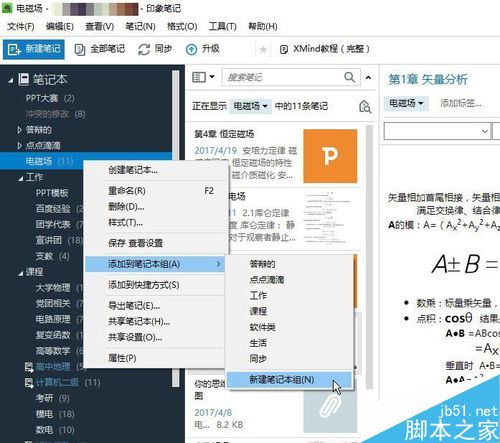
Task: Open the 帮助(H) menu
Action: [x=263, y=26]
